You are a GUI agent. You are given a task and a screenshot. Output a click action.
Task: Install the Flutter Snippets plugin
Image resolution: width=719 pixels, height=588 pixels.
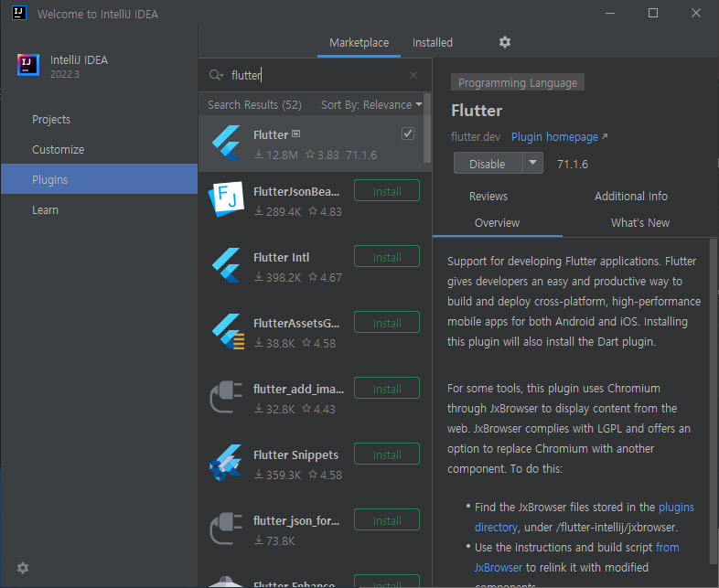387,454
